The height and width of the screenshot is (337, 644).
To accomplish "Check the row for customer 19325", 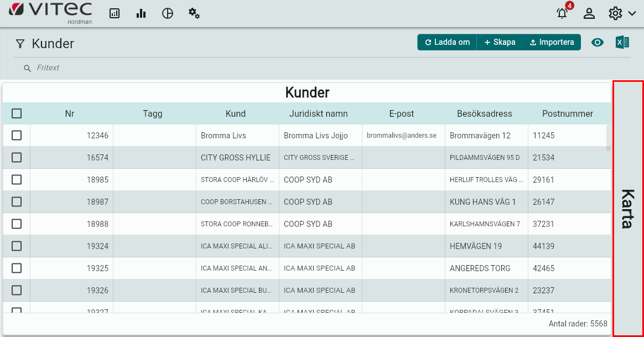I will [x=17, y=268].
